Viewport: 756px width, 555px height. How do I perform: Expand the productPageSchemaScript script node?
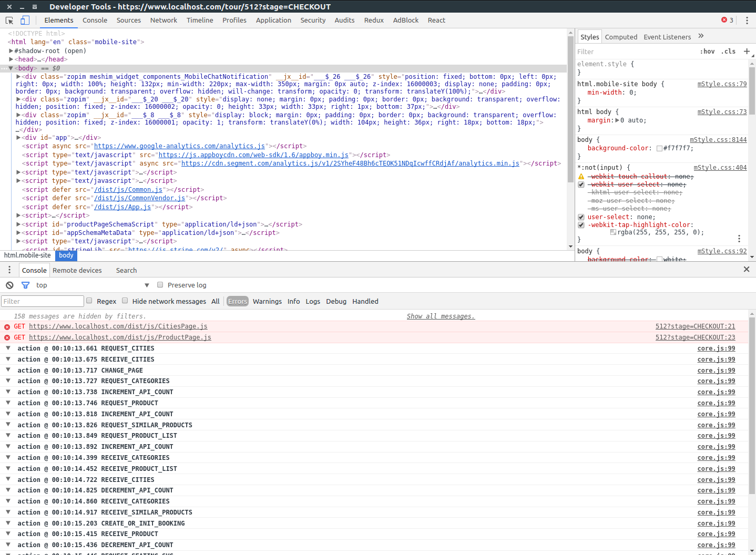coord(19,224)
